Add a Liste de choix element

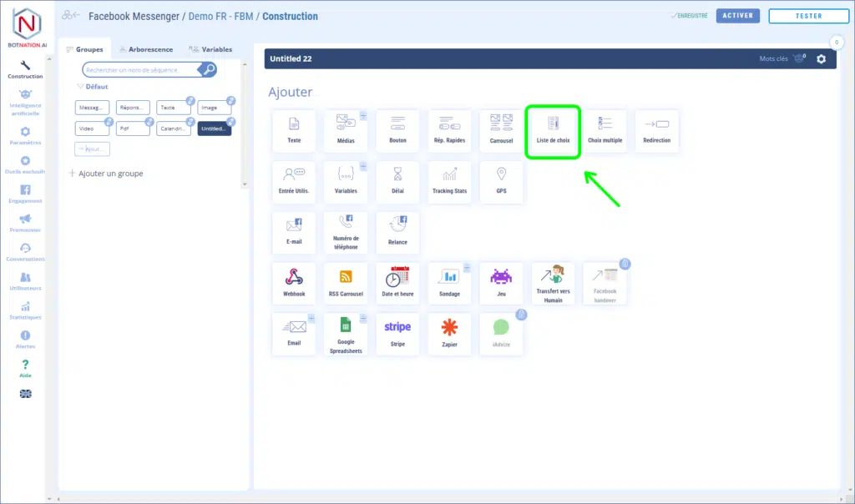coord(553,131)
